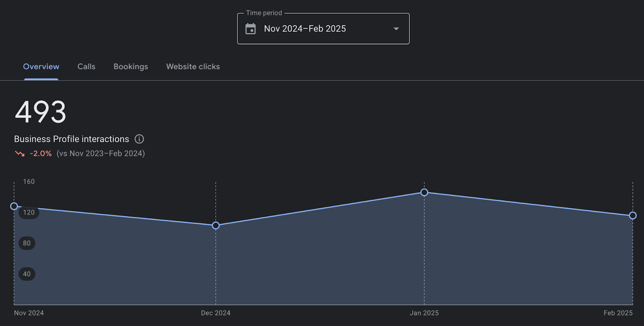Viewport: 644px width, 326px height.
Task: Open the Calls tab
Action: [86, 66]
